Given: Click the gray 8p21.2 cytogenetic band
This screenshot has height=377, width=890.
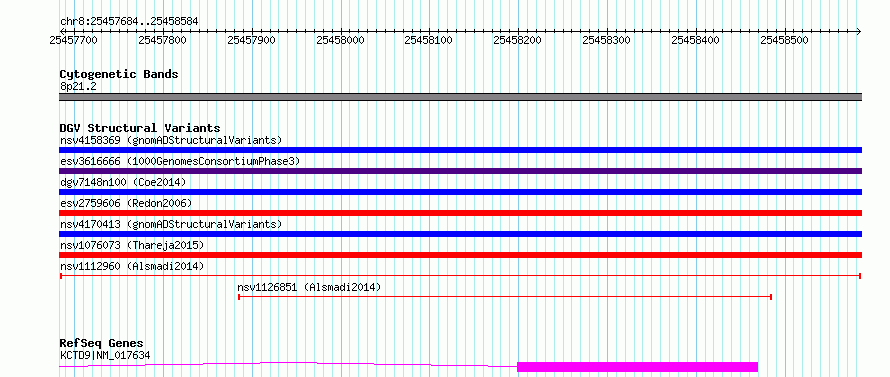Looking at the screenshot, I should point(460,97).
